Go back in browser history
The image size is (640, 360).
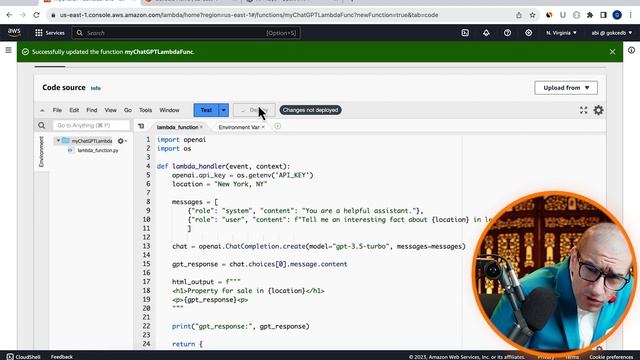9,15
